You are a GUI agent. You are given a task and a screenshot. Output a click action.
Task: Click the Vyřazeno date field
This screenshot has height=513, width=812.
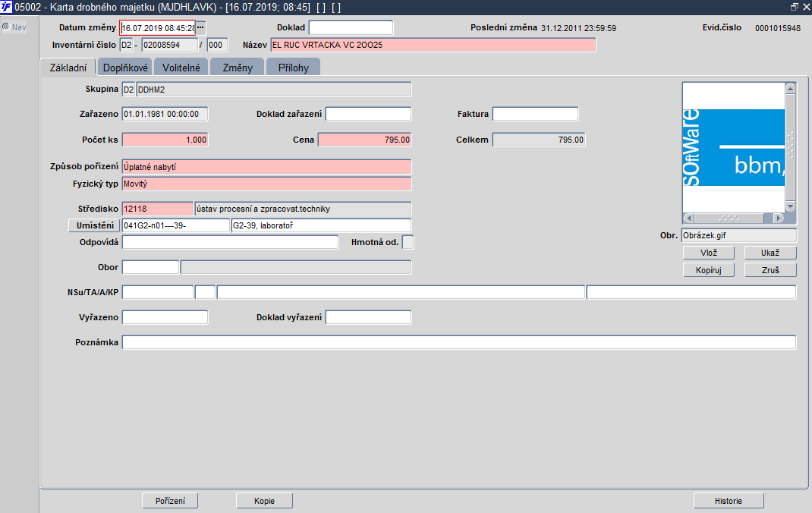point(165,317)
